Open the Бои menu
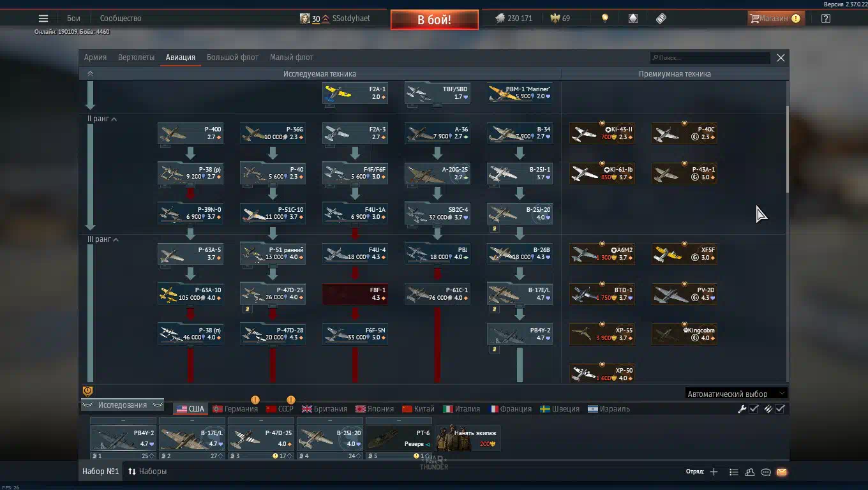The image size is (868, 490). tap(73, 19)
